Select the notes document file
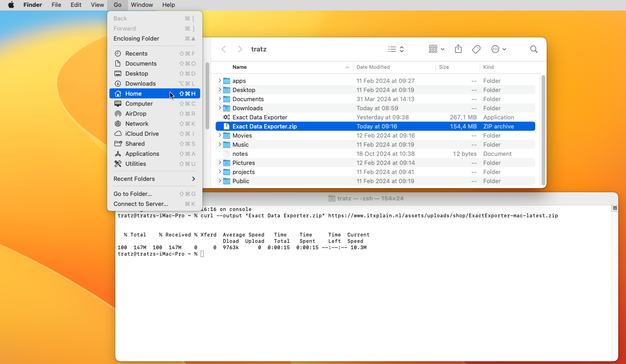The height and width of the screenshot is (364, 626). (240, 154)
